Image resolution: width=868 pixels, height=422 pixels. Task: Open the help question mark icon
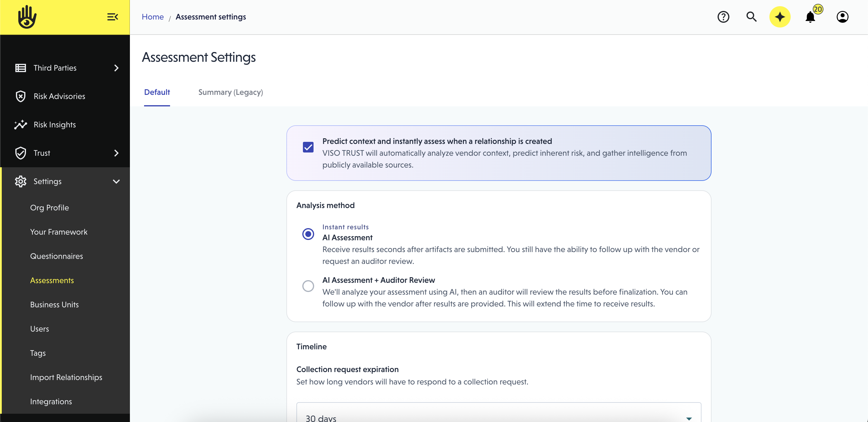coord(723,17)
